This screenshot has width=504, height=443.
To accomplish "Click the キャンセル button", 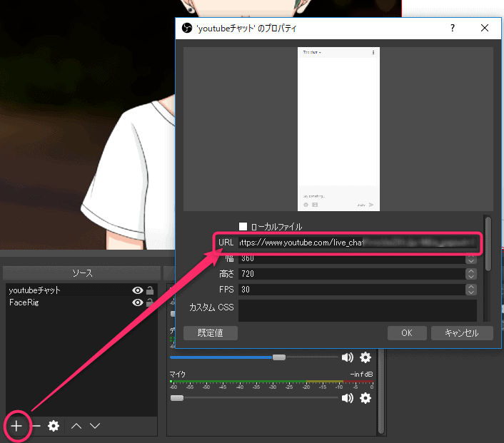I will (x=461, y=333).
